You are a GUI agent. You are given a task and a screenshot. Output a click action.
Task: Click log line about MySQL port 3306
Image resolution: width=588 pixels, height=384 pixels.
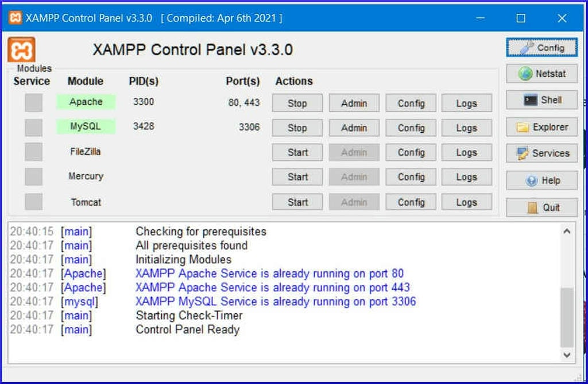[x=276, y=301]
